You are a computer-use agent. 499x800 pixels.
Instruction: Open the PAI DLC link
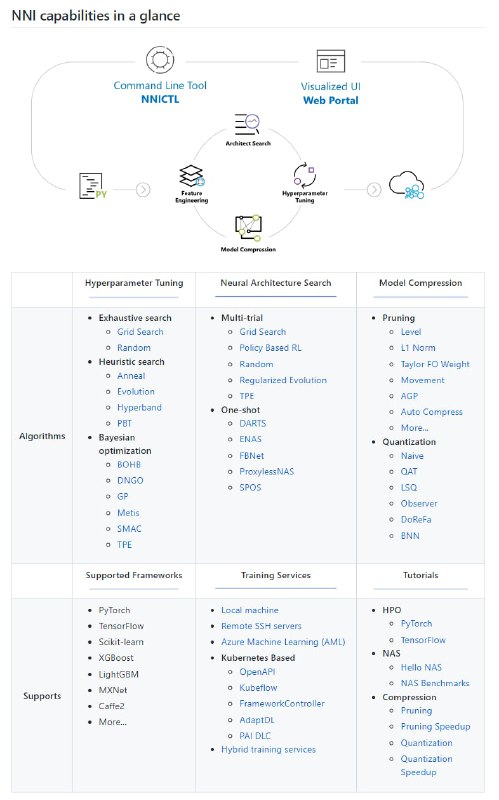point(255,735)
